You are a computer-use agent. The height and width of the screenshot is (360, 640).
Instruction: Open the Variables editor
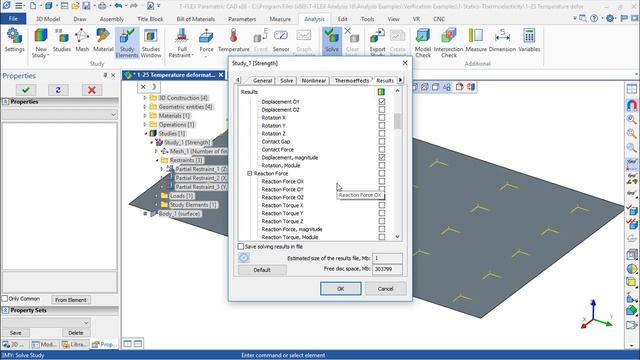(x=529, y=40)
